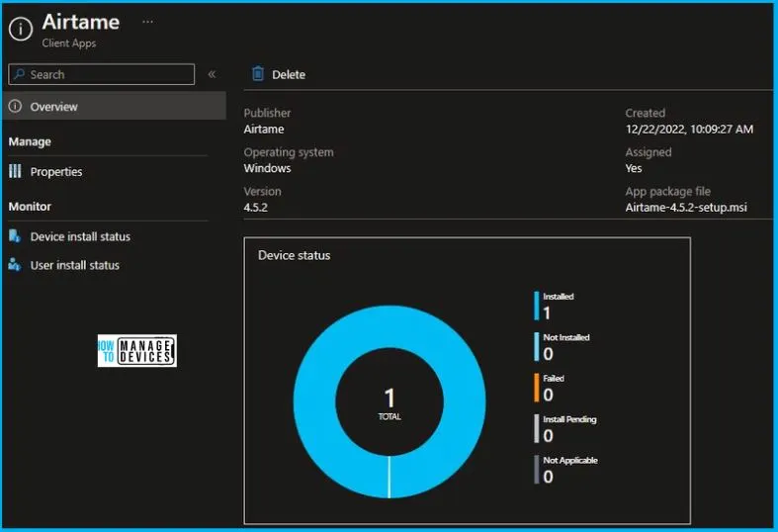Click the info icon beside Airtame title
The height and width of the screenshot is (532, 778).
pyautogui.click(x=21, y=30)
